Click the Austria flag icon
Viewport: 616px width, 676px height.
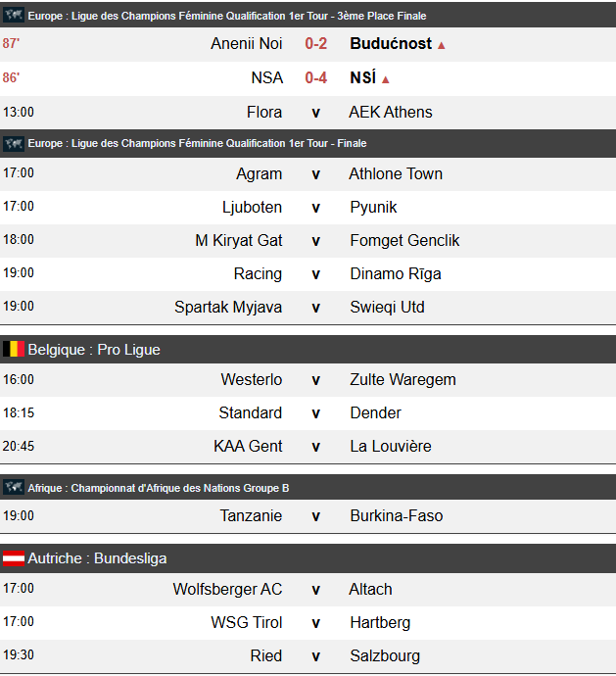pos(14,558)
